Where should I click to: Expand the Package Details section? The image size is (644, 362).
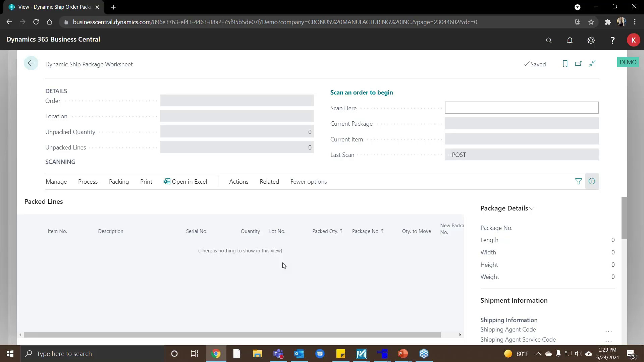(532, 208)
